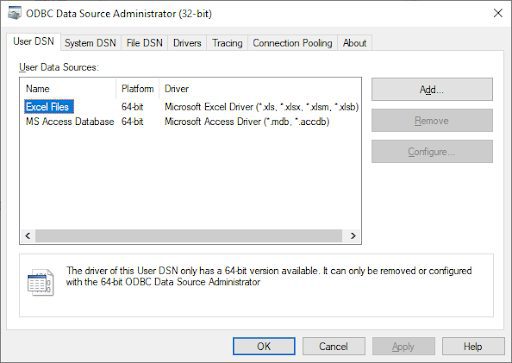Select the User DSN tab
Screen dimensions: 512x363
pos(34,42)
